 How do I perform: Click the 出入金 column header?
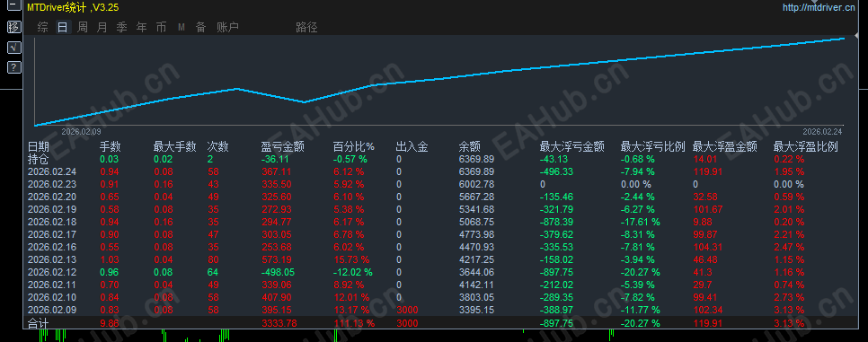coord(412,146)
